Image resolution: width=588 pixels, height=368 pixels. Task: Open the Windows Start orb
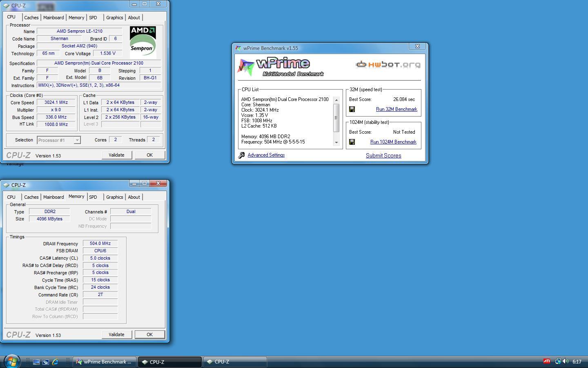[x=12, y=361]
